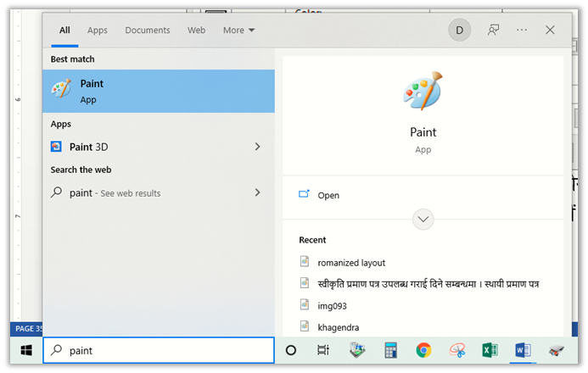
Task: Expand more actions with down chevron
Action: 423,220
